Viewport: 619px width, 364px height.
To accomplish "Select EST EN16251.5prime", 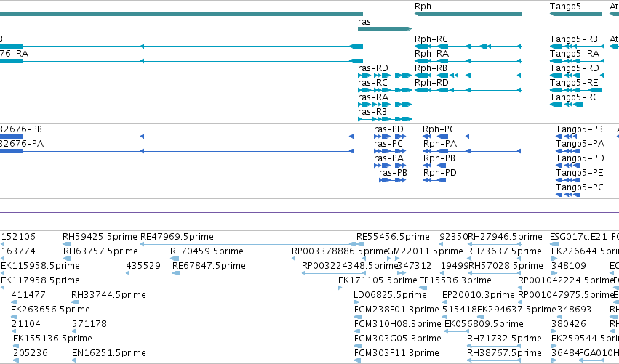I will [x=109, y=353].
